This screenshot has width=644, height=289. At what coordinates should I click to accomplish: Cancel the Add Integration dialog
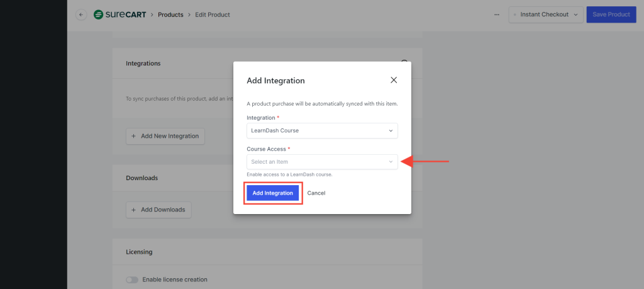(x=316, y=193)
